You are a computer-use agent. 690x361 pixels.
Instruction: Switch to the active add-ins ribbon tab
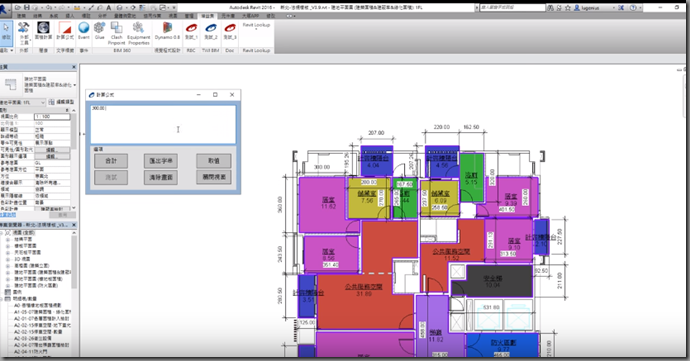207,16
